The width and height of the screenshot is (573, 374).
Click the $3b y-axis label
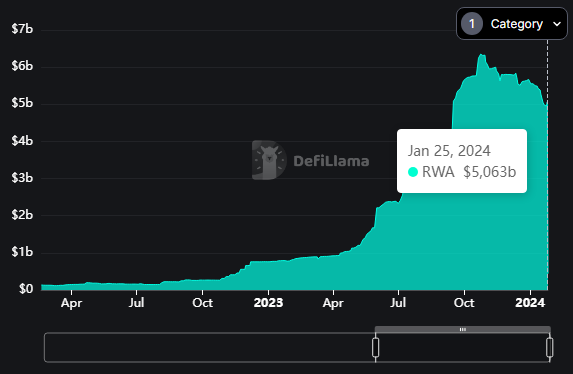tap(22, 178)
